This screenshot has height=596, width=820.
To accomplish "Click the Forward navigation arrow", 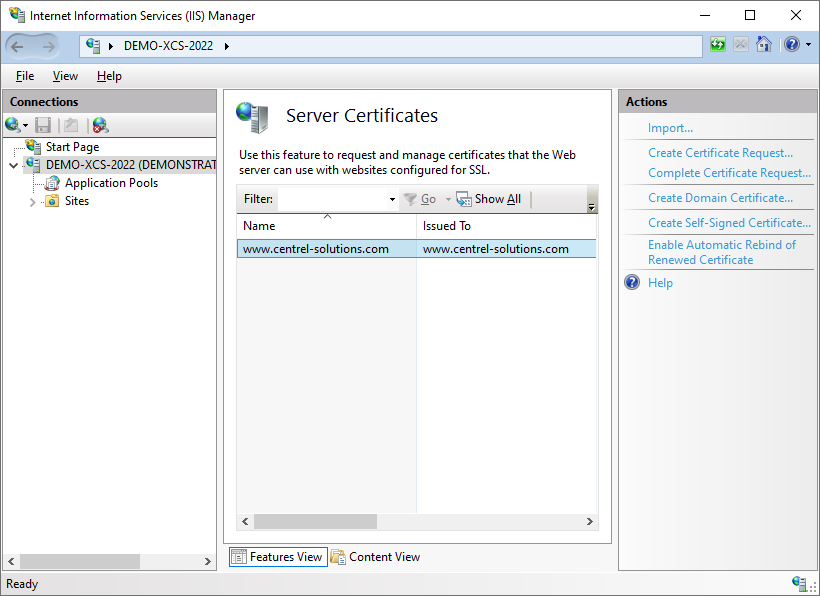I will (x=48, y=47).
